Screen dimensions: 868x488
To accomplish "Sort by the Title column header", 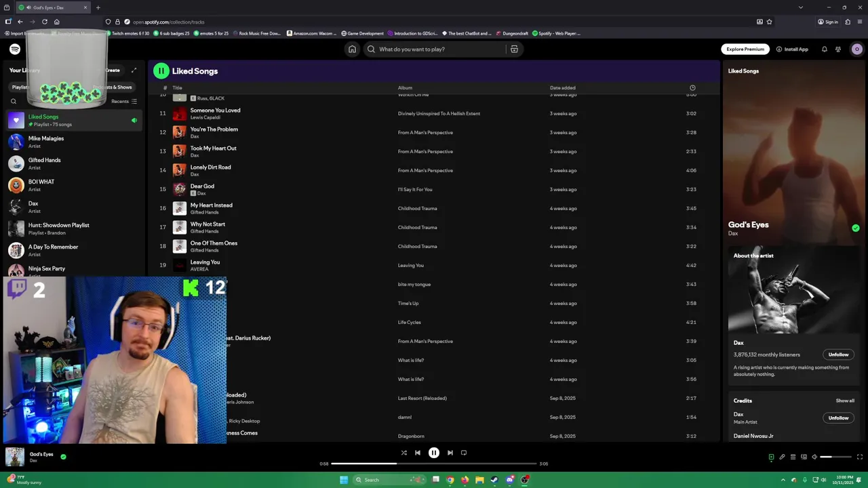I will [177, 87].
